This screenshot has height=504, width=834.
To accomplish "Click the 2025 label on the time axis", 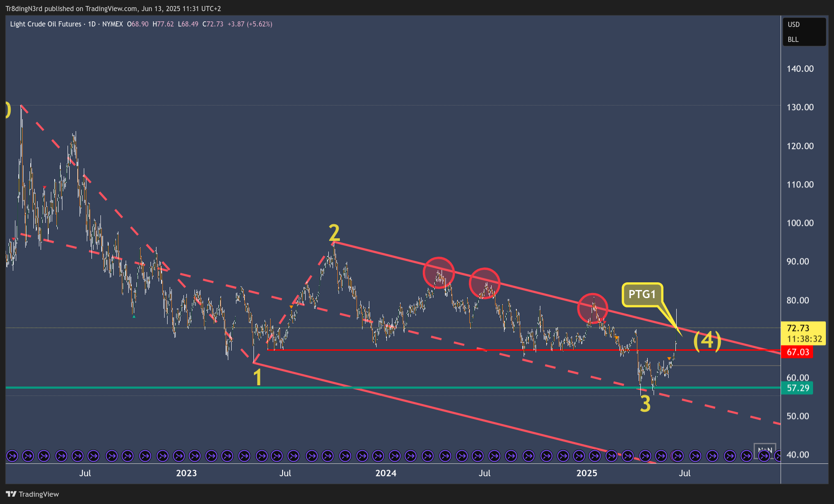I will point(586,473).
